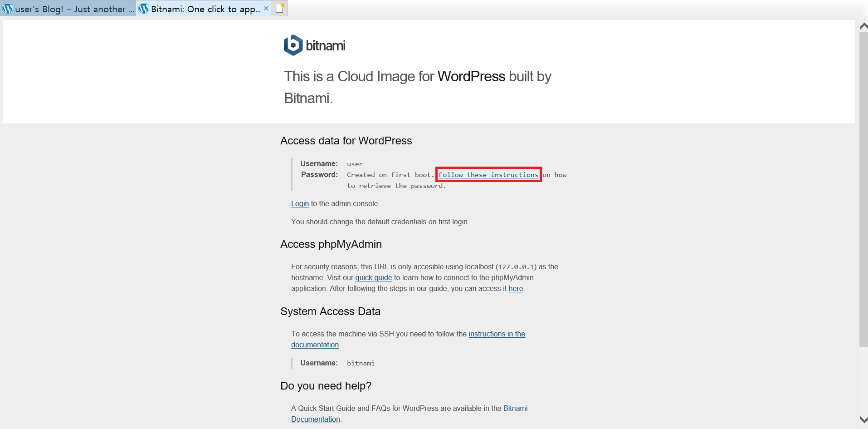The width and height of the screenshot is (868, 429).
Task: Open the phpMyAdmin "quick guide" link
Action: pos(374,278)
